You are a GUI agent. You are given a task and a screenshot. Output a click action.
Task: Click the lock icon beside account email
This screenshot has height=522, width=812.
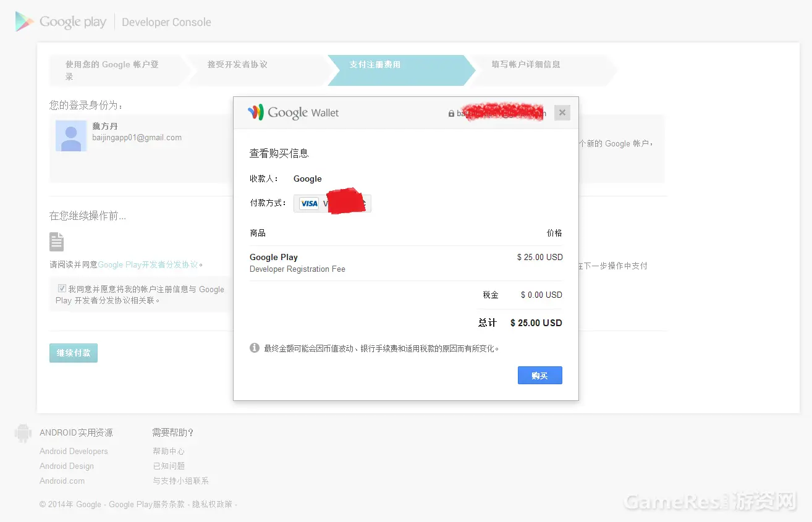pyautogui.click(x=451, y=114)
